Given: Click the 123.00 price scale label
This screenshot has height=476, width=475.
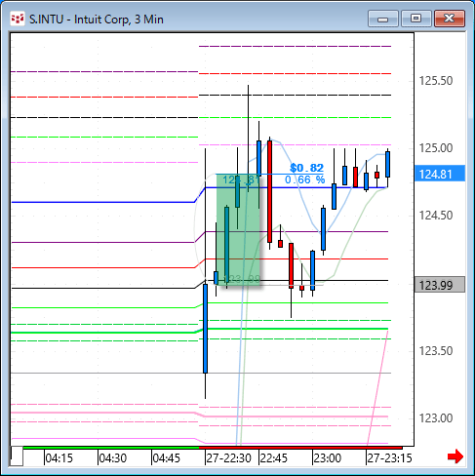Looking at the screenshot, I should (436, 417).
